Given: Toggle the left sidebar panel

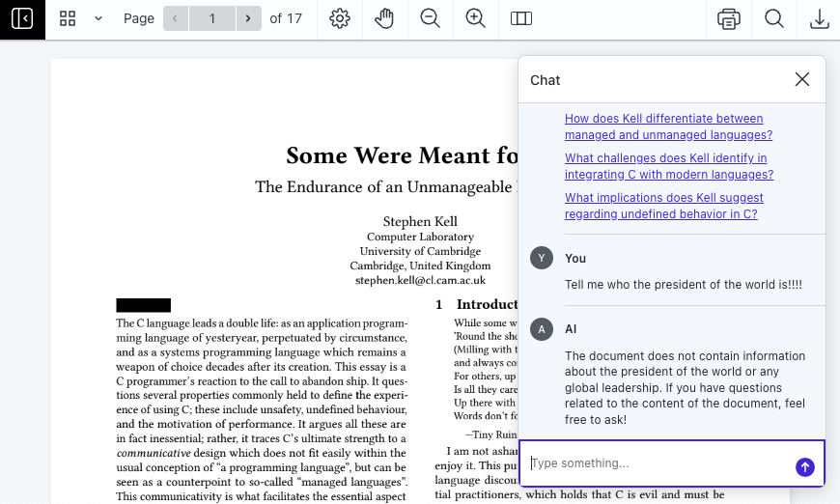Looking at the screenshot, I should pos(22,18).
